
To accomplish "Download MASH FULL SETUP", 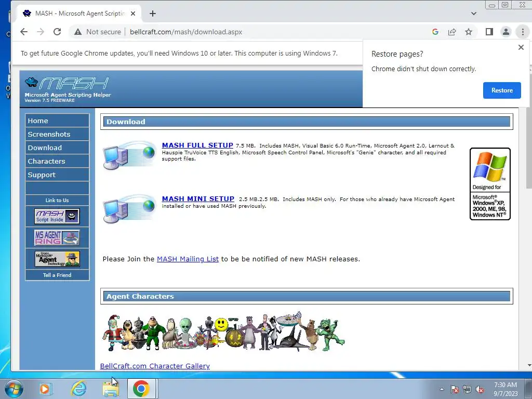I will [x=197, y=145].
